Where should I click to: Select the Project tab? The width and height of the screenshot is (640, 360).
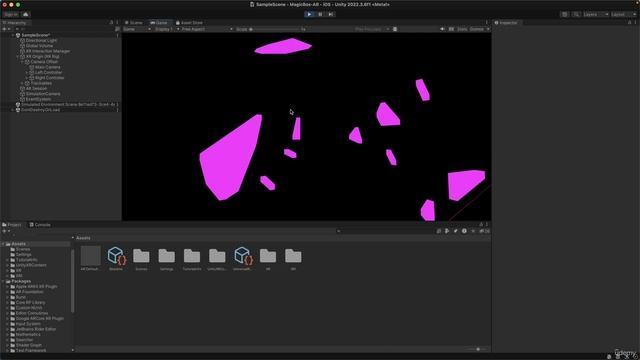tap(12, 224)
